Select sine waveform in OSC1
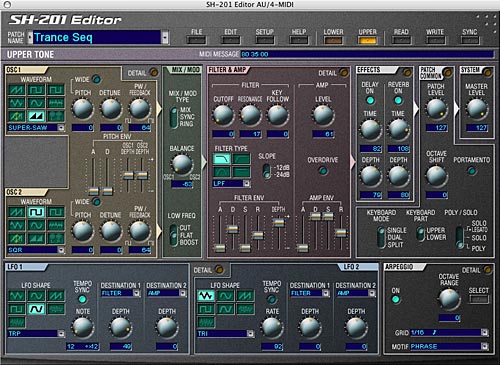Viewport: 500px width, 365px height. tap(36, 103)
